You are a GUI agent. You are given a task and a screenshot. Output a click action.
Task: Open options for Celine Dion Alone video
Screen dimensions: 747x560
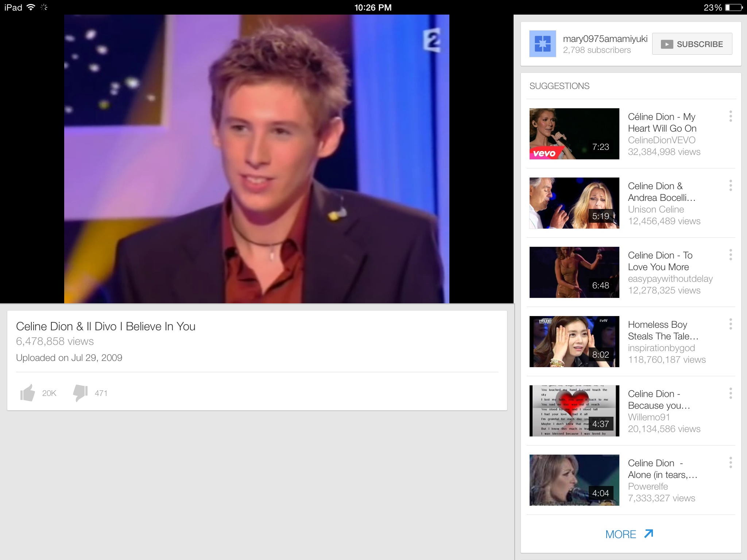pyautogui.click(x=731, y=463)
